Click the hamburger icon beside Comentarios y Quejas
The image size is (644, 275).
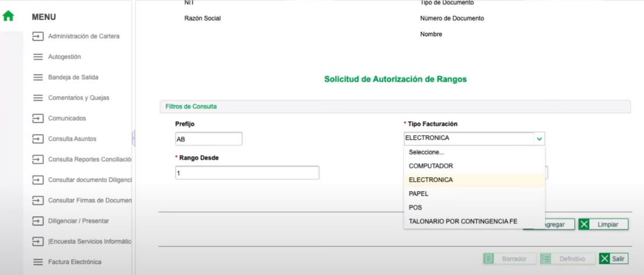click(x=38, y=98)
